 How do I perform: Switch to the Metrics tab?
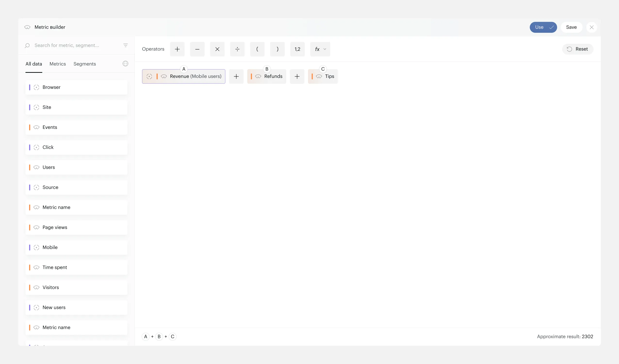[58, 64]
